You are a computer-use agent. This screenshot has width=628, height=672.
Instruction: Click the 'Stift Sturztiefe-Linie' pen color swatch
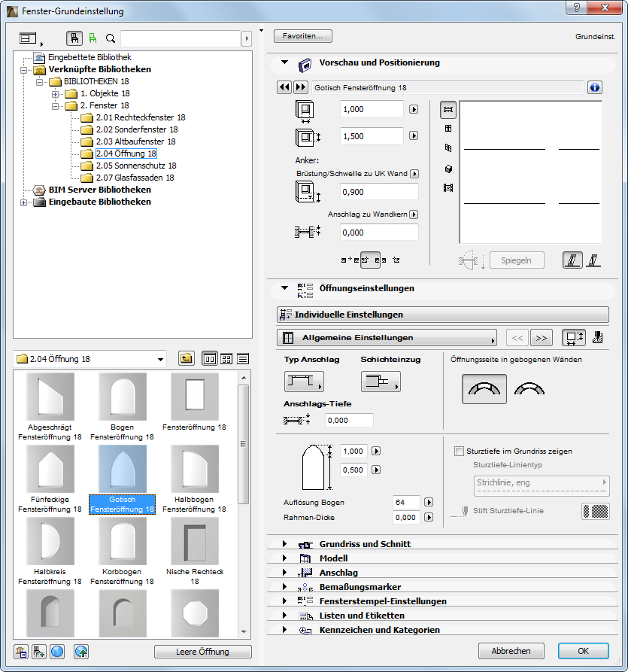596,511
